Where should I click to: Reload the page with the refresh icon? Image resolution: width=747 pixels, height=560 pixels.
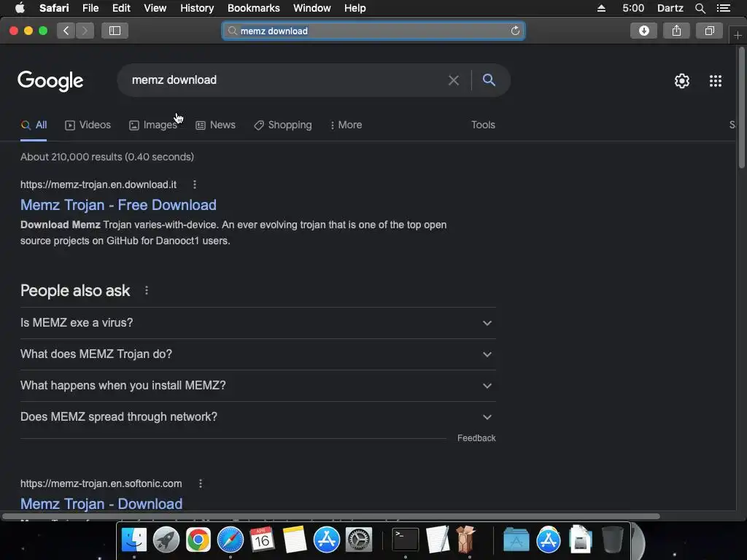tap(515, 31)
